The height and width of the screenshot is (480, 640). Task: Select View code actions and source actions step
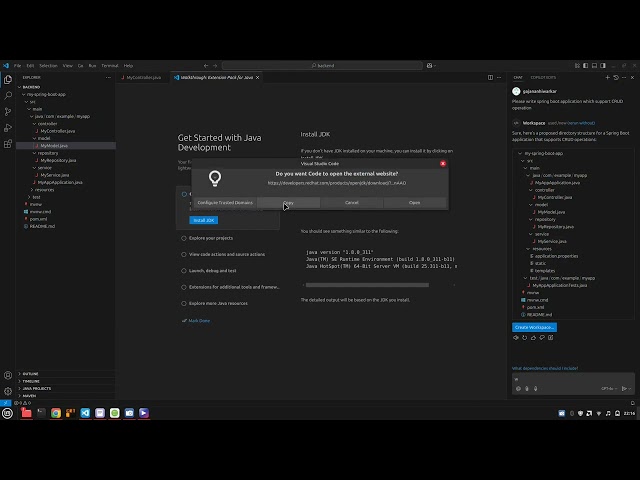click(229, 255)
